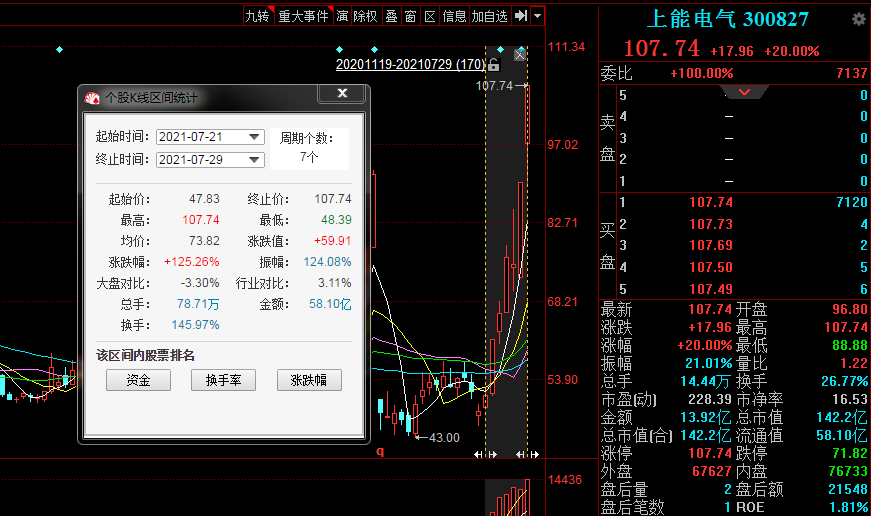Click the 市盈(动) value 228.39
The height and width of the screenshot is (516, 871).
[710, 399]
